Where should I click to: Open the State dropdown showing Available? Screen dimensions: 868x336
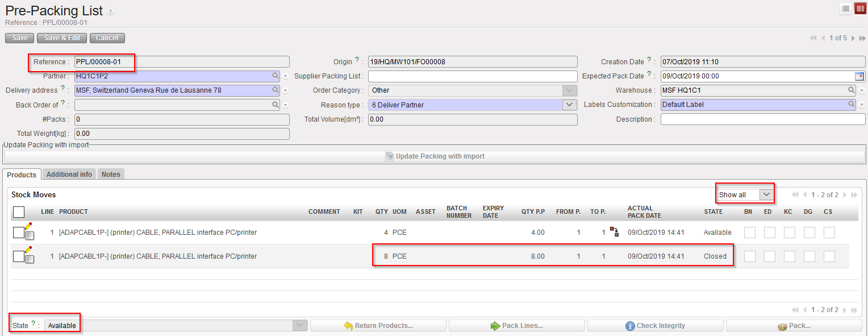[300, 326]
